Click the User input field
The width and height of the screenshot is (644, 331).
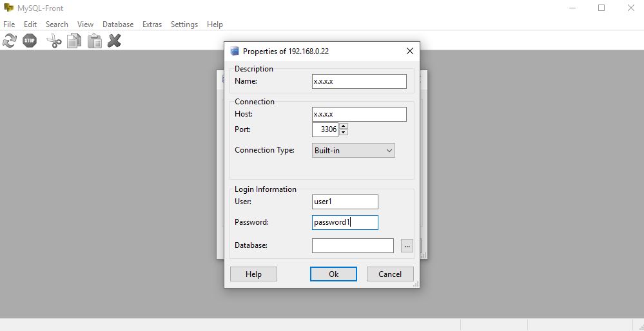tap(345, 202)
